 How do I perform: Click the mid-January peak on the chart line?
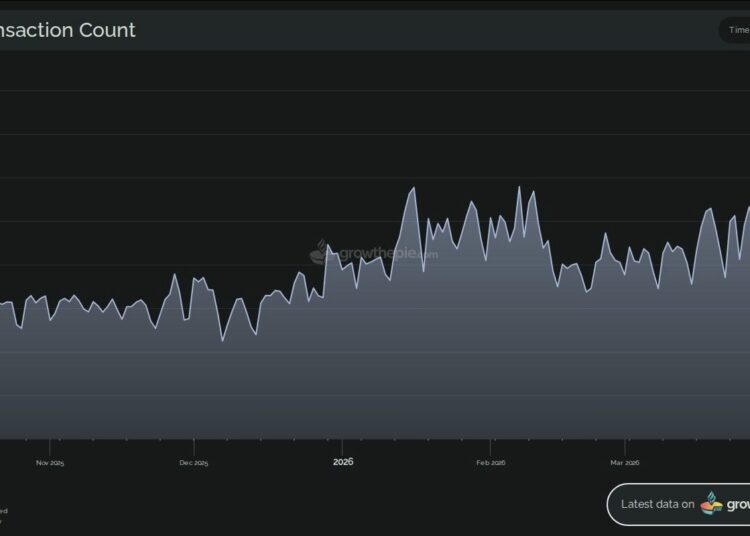(412, 188)
